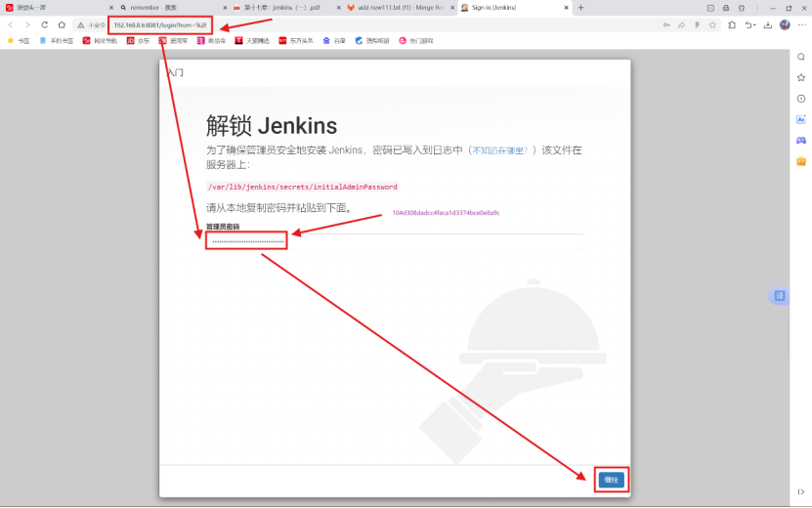The width and height of the screenshot is (812, 508).
Task: Click the 入门 header text
Action: 175,72
